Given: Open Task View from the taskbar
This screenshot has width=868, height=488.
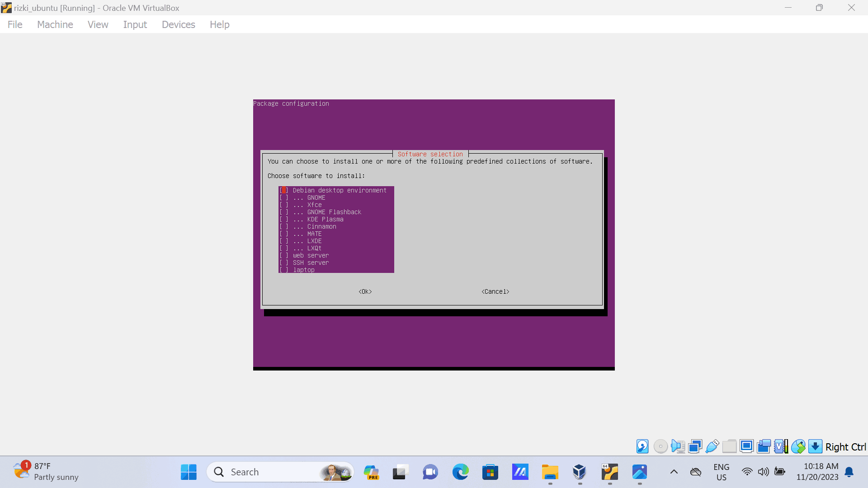Looking at the screenshot, I should coord(400,472).
